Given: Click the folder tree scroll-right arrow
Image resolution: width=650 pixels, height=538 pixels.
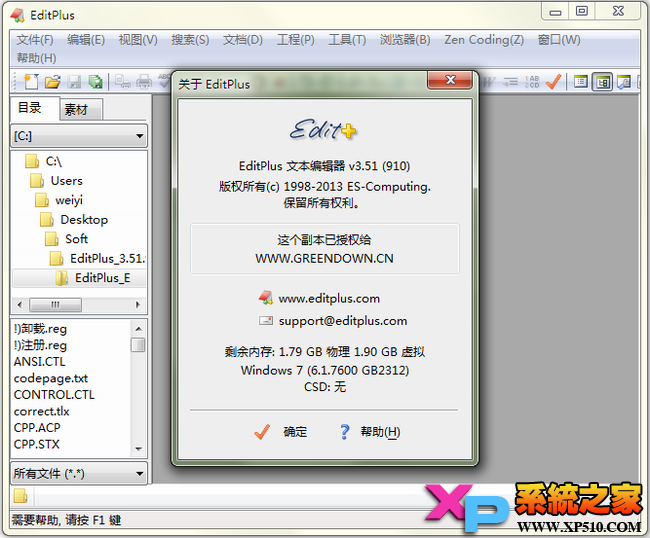Looking at the screenshot, I should (138, 305).
